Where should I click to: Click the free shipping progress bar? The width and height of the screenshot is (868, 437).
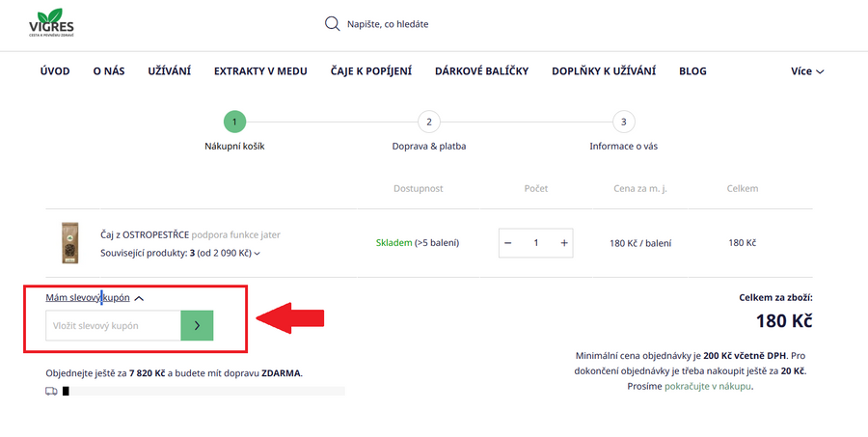coord(203,391)
